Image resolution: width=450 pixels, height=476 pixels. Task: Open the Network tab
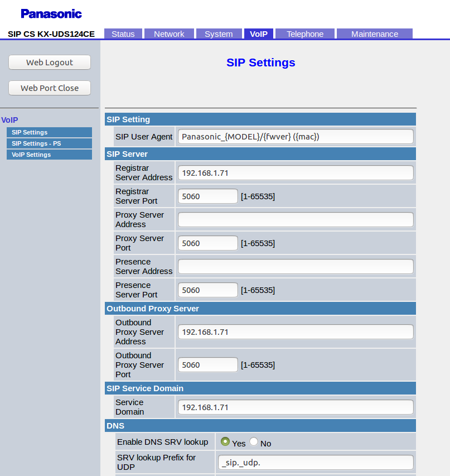coord(169,33)
